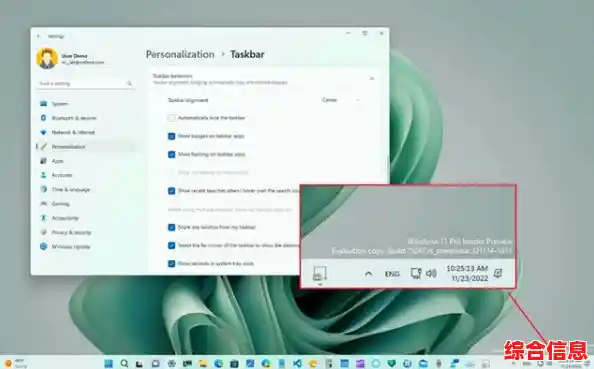Image resolution: width=594 pixels, height=369 pixels.
Task: Toggle Automatically hide the taskbar checkbox
Action: [171, 118]
